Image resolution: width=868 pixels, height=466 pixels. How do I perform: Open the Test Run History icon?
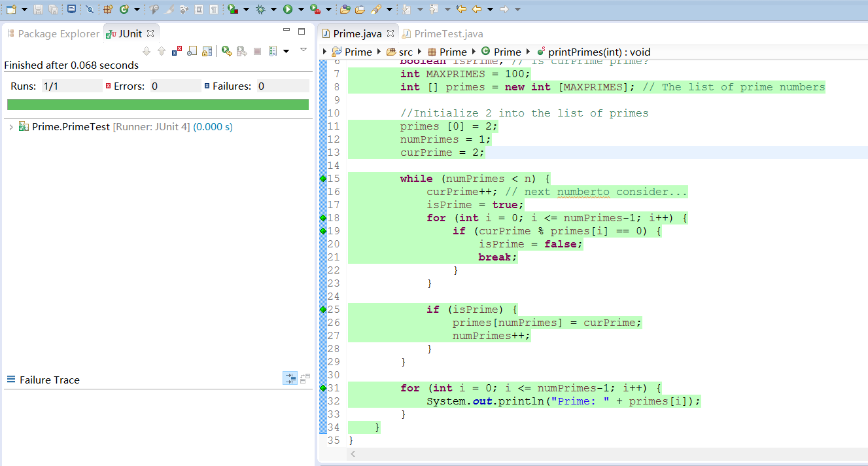(273, 51)
